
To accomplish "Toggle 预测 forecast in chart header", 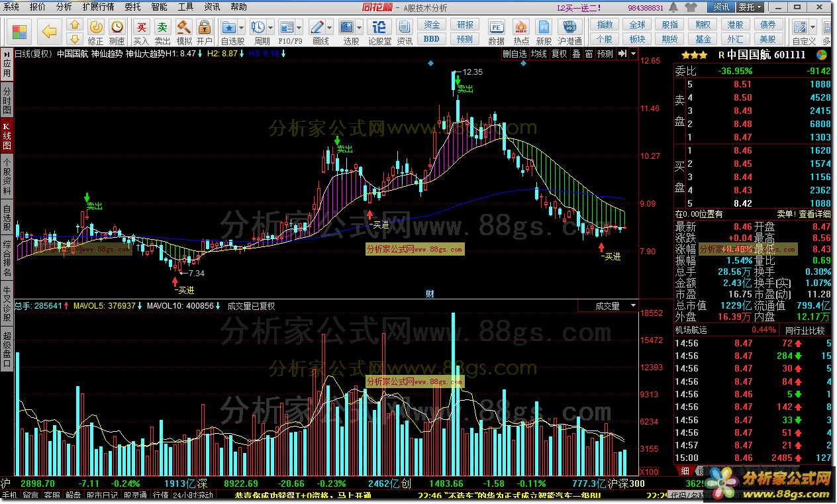I will 605,54.
